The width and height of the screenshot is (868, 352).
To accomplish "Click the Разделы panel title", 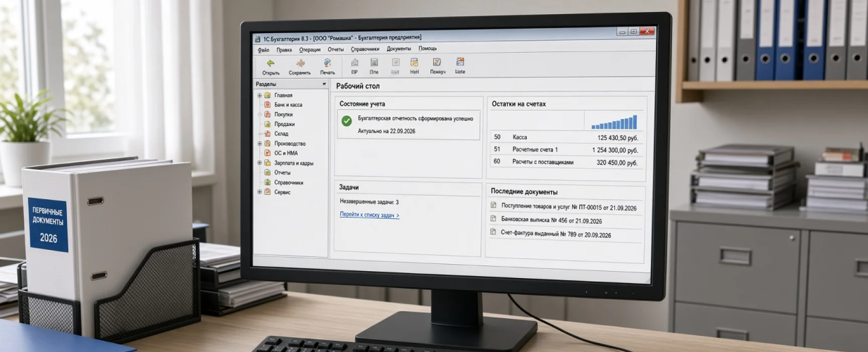I will pos(266,84).
